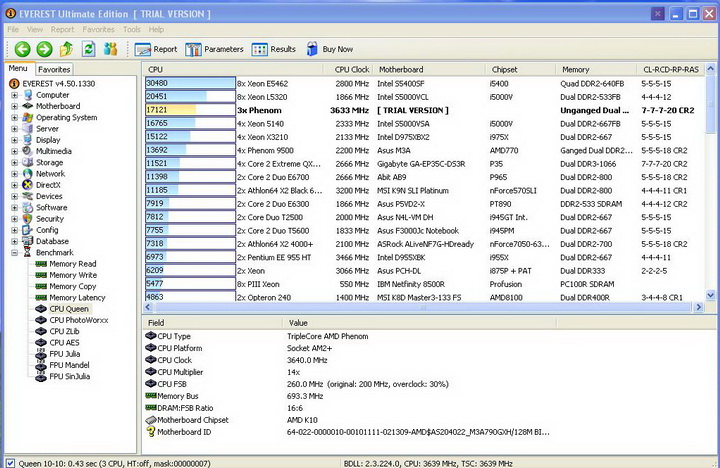Open the Help menu
Image resolution: width=720 pixels, height=468 pixels.
pyautogui.click(x=156, y=29)
